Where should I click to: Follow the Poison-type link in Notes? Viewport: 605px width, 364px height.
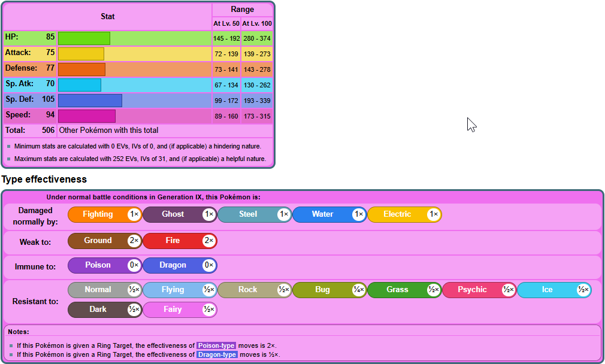pos(216,345)
